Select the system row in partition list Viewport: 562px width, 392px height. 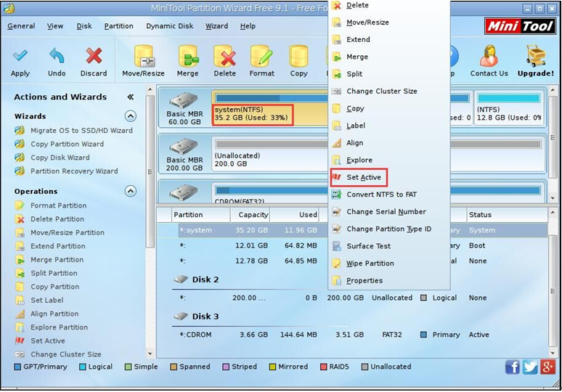[x=253, y=230]
